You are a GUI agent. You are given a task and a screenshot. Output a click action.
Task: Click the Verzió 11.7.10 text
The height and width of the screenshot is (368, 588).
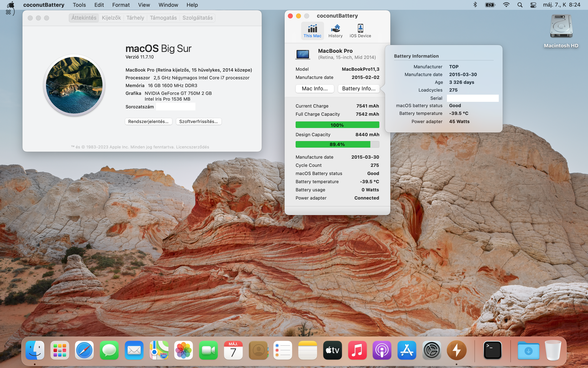139,57
